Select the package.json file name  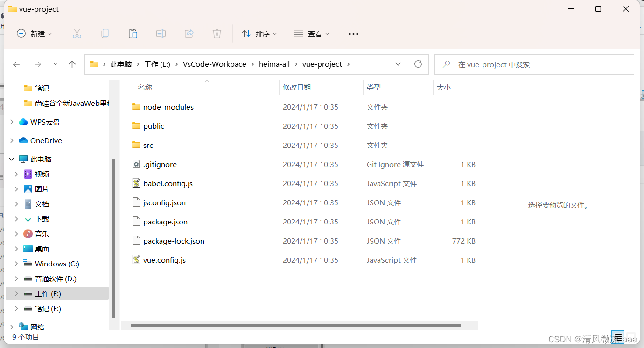pos(165,222)
